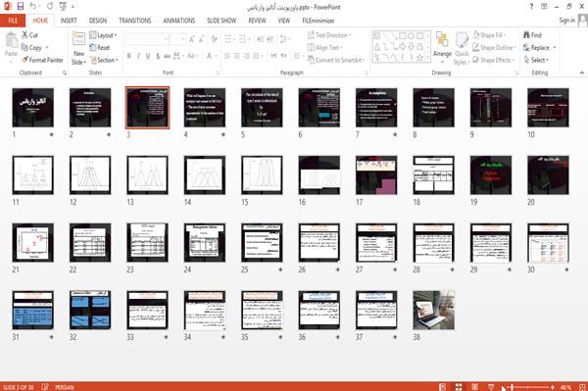Image resolution: width=588 pixels, height=391 pixels.
Task: Click the user account avatar icon
Action: pyautogui.click(x=583, y=21)
